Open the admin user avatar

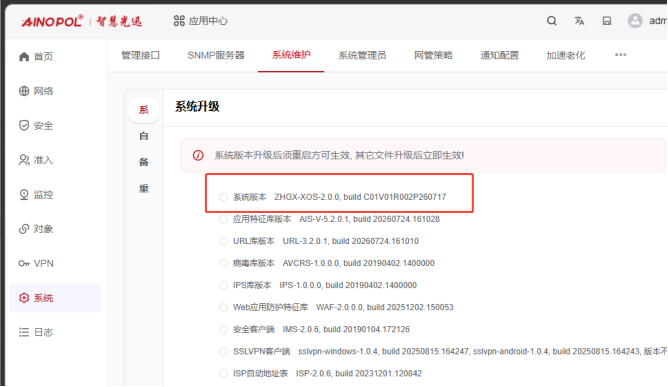click(635, 20)
